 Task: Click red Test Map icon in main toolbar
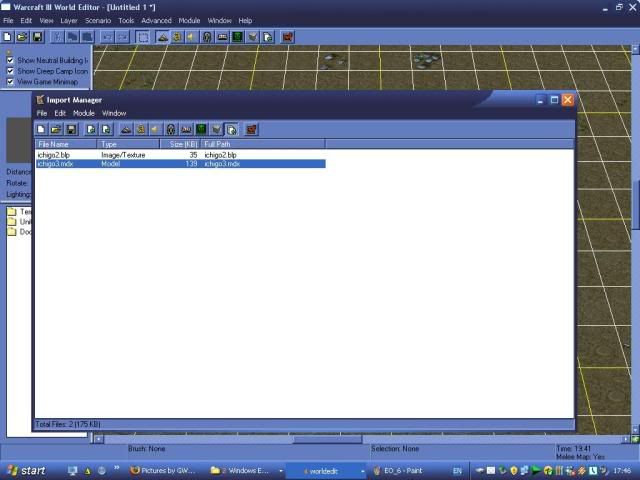click(287, 37)
